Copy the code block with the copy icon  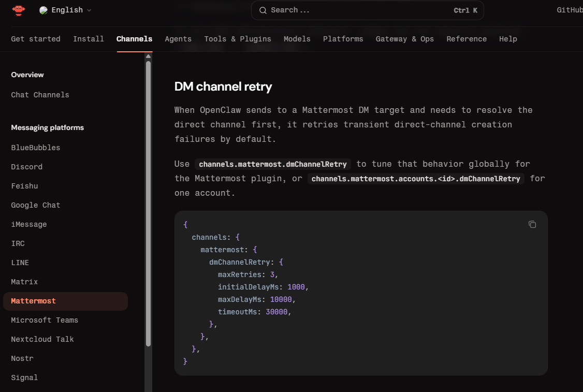[532, 224]
